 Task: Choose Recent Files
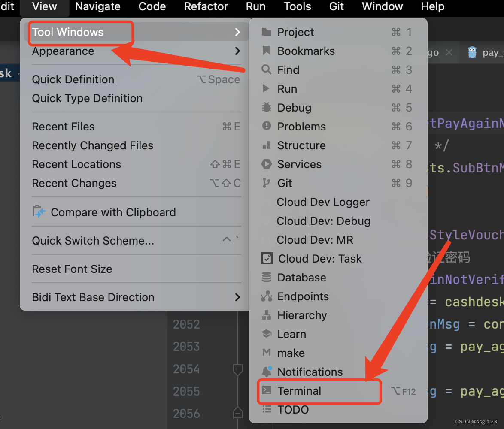tap(136, 127)
